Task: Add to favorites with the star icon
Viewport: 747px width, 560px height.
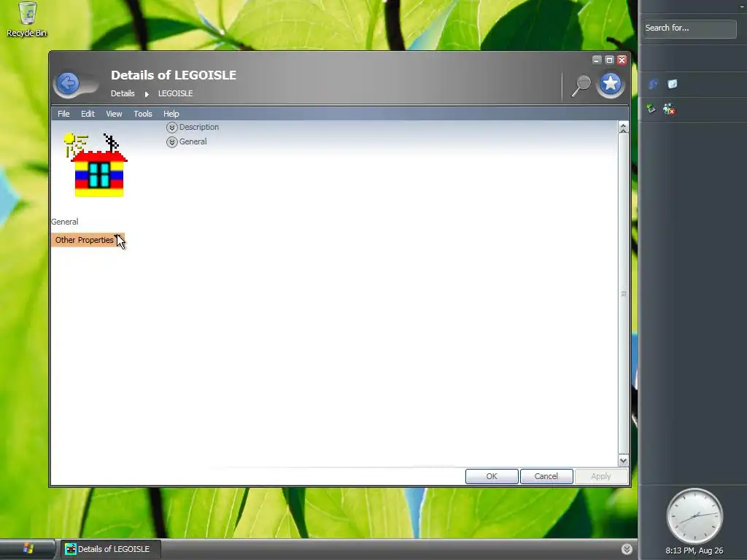Action: pos(611,85)
